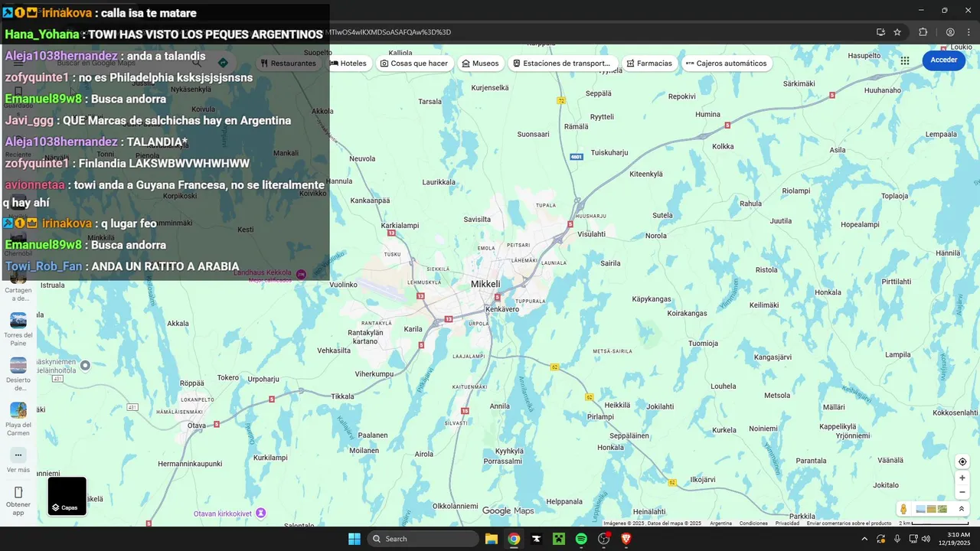
Task: Select the Cajeros automáticos chip
Action: pyautogui.click(x=726, y=64)
